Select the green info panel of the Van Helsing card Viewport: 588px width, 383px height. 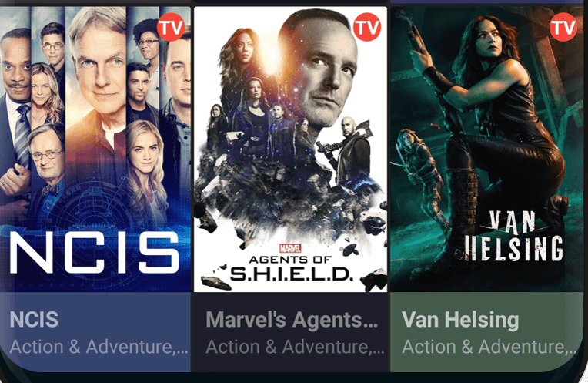pyautogui.click(x=487, y=332)
